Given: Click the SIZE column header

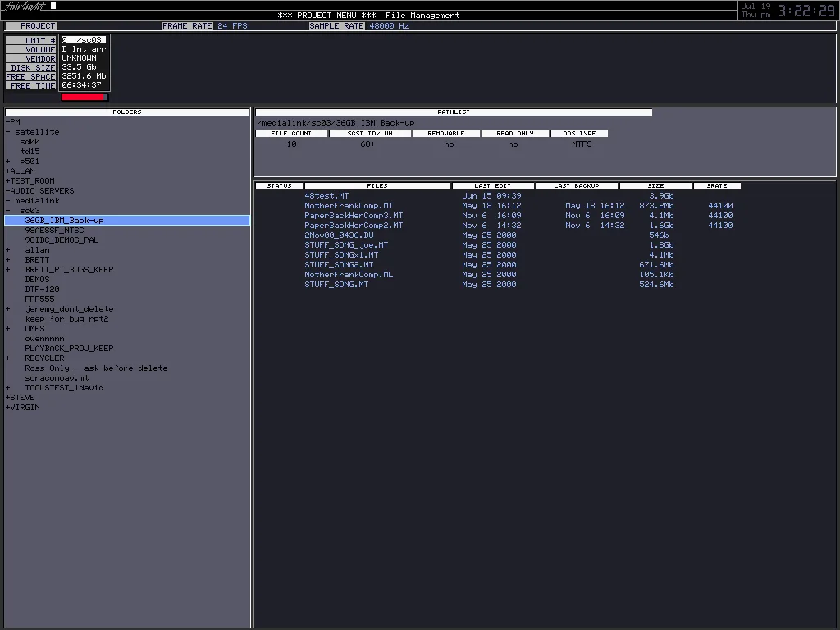Looking at the screenshot, I should (655, 186).
